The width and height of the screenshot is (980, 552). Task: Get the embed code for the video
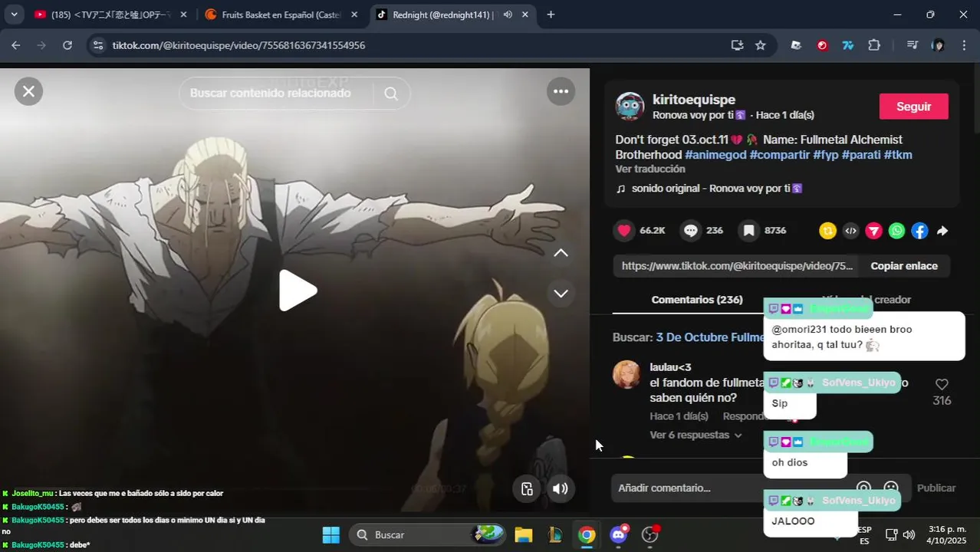[850, 230]
